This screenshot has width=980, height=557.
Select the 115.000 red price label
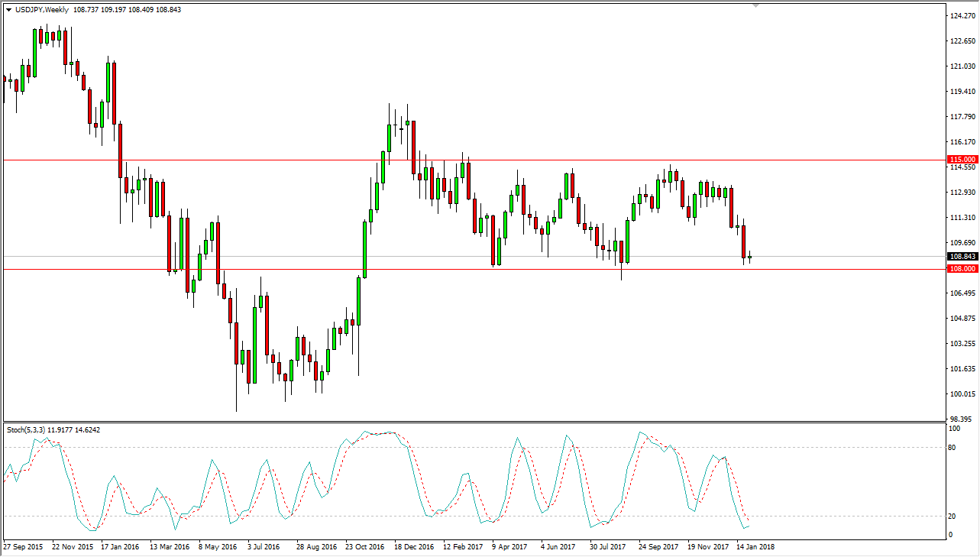click(962, 160)
